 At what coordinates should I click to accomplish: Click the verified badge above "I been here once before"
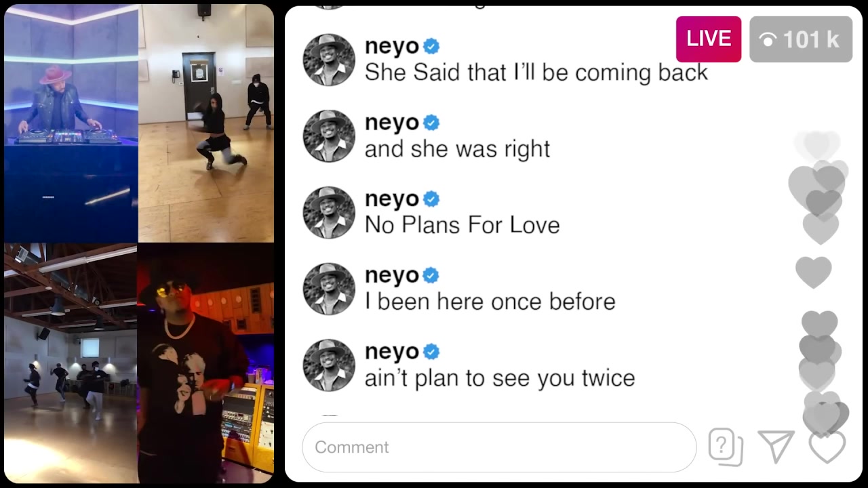click(431, 276)
